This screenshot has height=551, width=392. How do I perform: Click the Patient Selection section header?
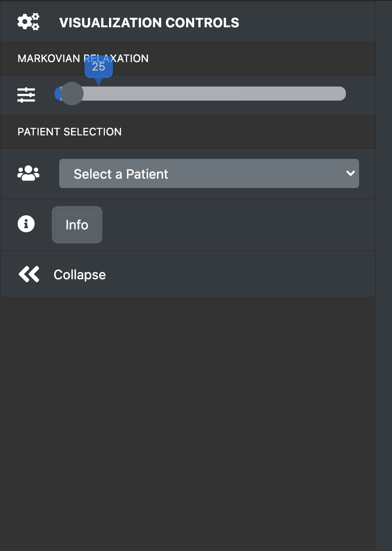coord(70,132)
